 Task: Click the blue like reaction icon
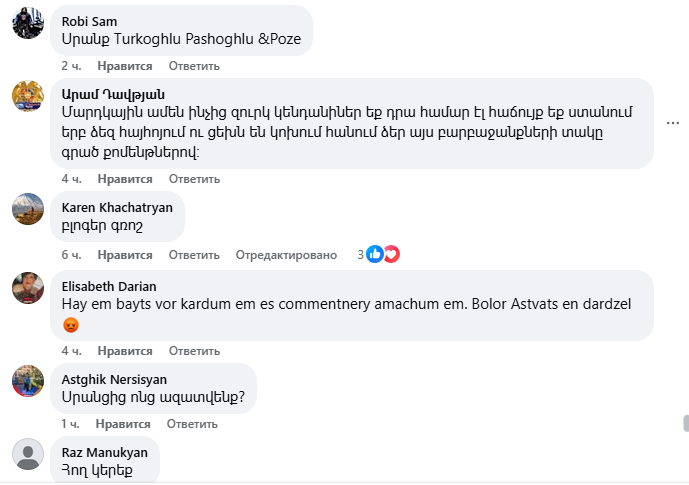coord(375,255)
